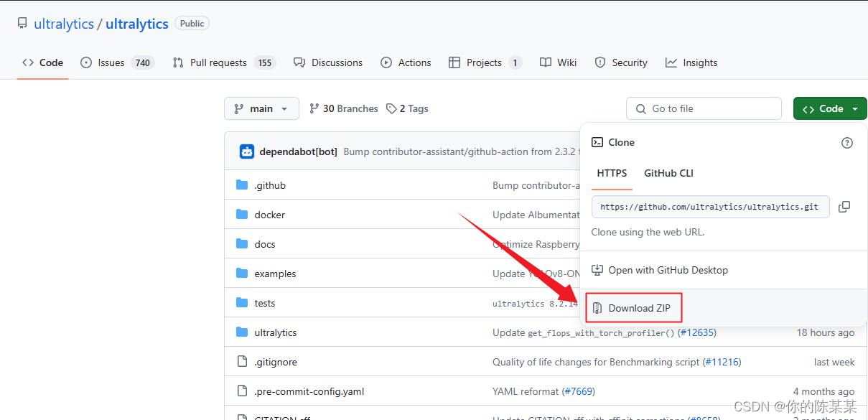Image resolution: width=868 pixels, height=420 pixels.
Task: Click the GitHub Desktop download icon
Action: click(x=597, y=270)
